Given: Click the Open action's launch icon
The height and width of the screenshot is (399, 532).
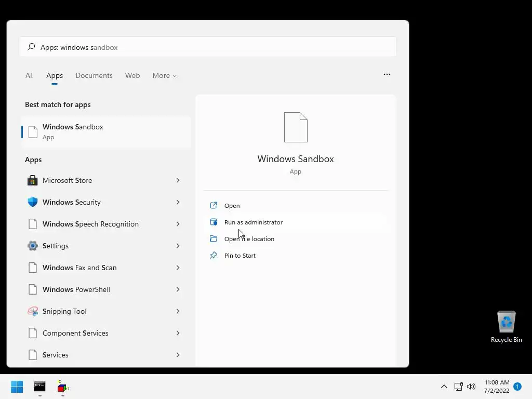Looking at the screenshot, I should coord(214,205).
